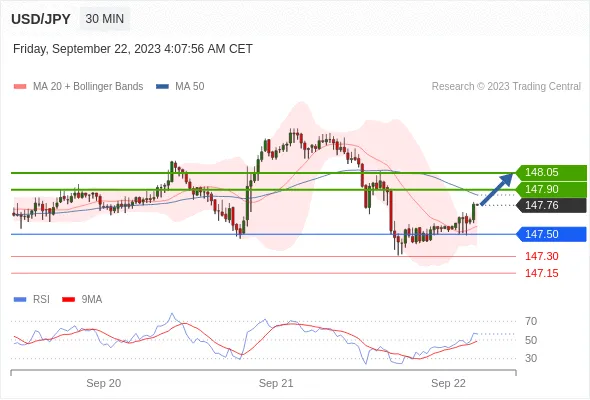Click the Sep 20 date axis label
This screenshot has width=590, height=400.
pyautogui.click(x=103, y=383)
